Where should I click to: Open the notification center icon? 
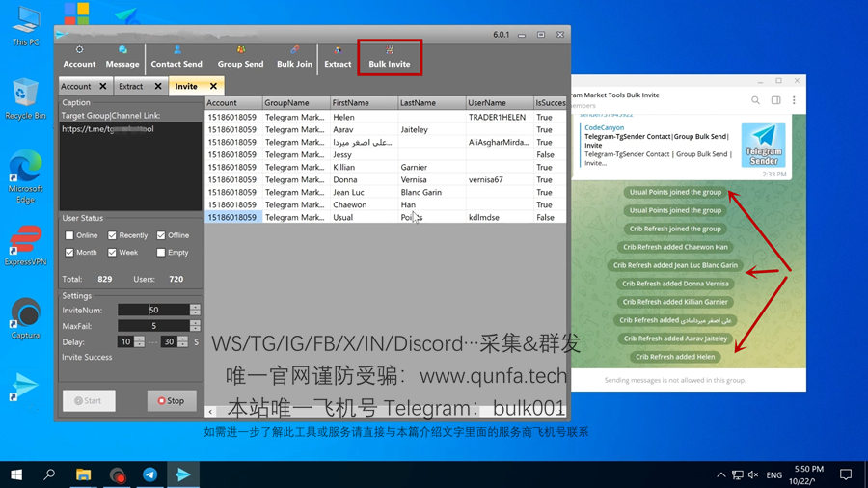(x=845, y=474)
